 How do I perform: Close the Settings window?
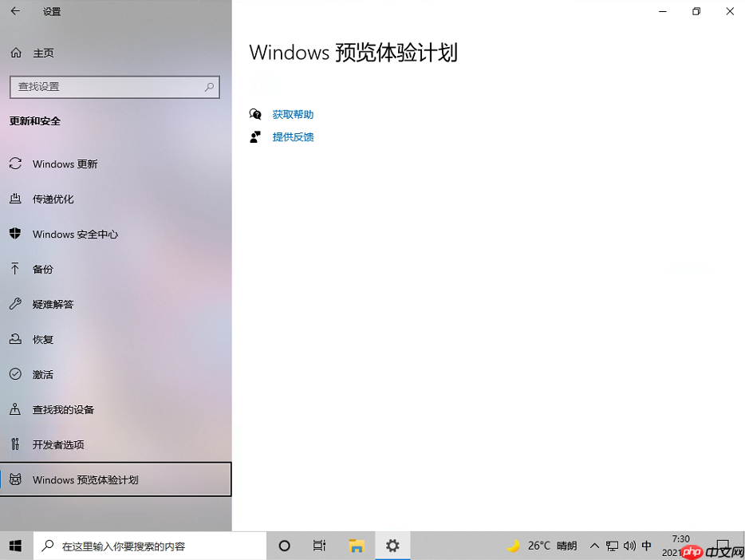(x=730, y=11)
